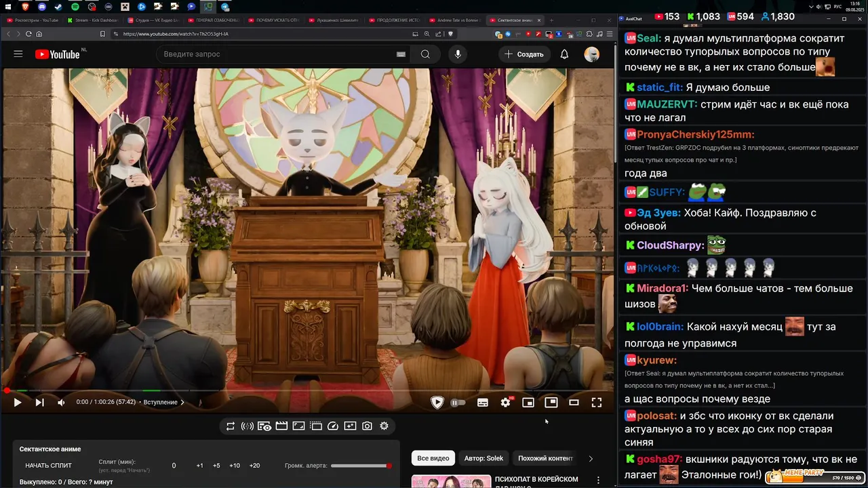
Task: Add +1 minute to the split
Action: 200,466
